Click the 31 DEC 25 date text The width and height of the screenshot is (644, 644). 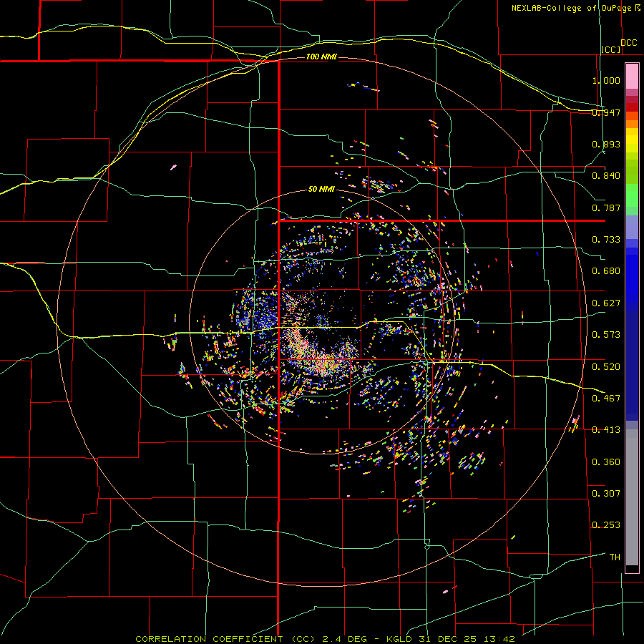pos(448,639)
